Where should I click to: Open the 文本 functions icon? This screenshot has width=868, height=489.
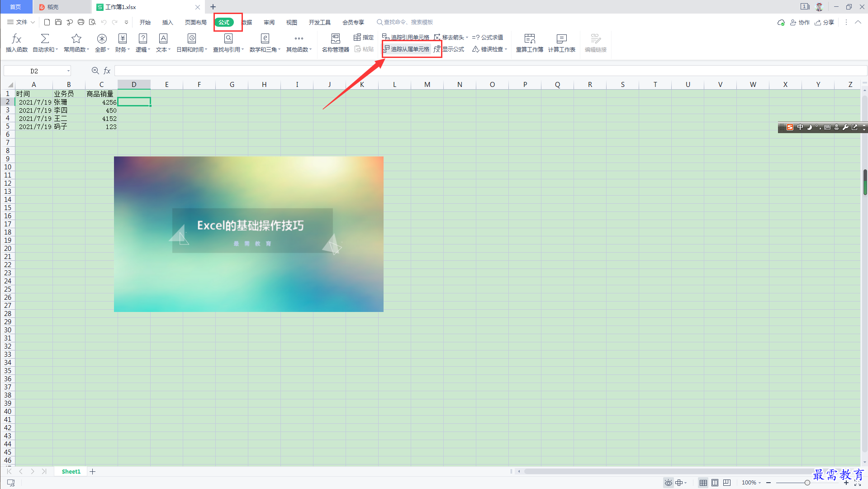pyautogui.click(x=163, y=39)
